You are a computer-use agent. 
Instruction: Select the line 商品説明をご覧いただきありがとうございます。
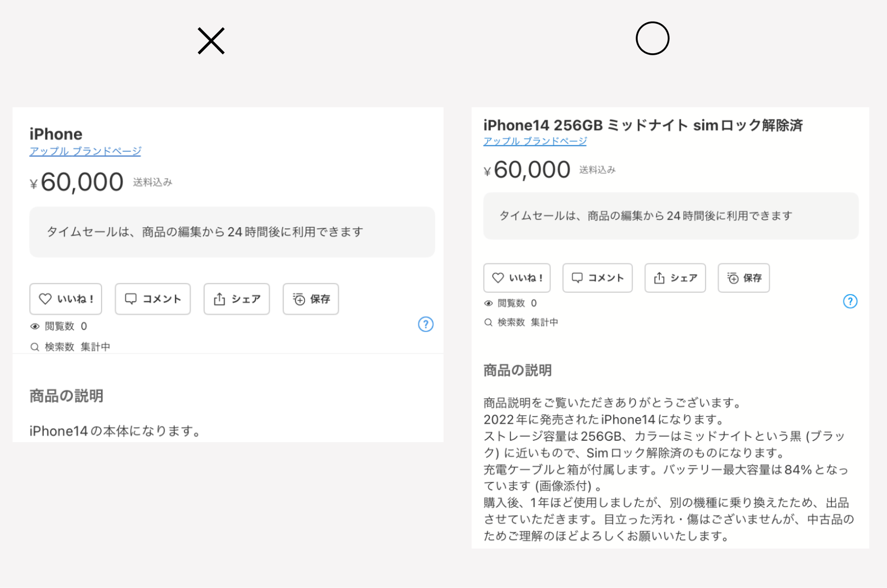tap(614, 403)
